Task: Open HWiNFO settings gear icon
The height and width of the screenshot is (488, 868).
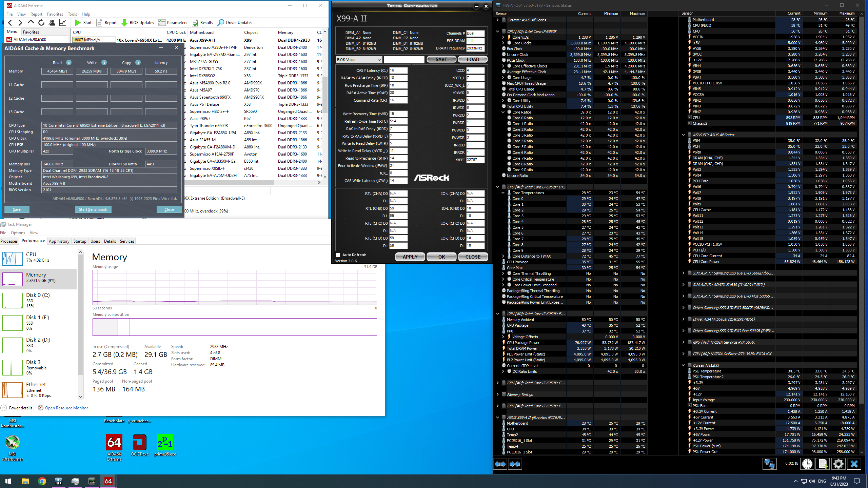Action: click(x=838, y=464)
